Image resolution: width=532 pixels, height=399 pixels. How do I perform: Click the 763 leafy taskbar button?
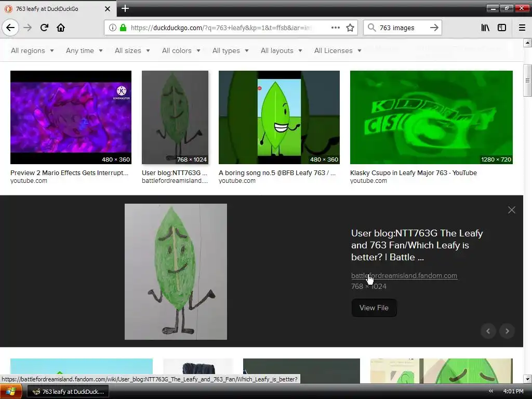68,392
